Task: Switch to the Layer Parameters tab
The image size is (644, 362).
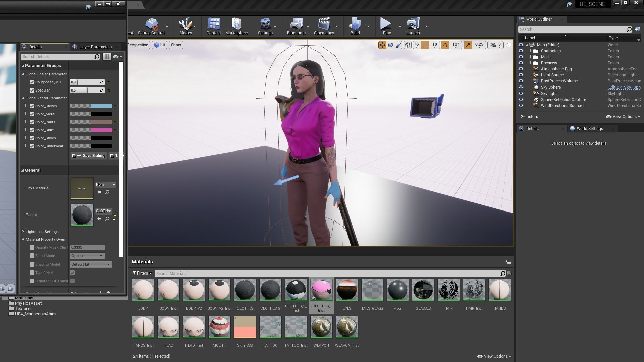Action: (x=95, y=47)
